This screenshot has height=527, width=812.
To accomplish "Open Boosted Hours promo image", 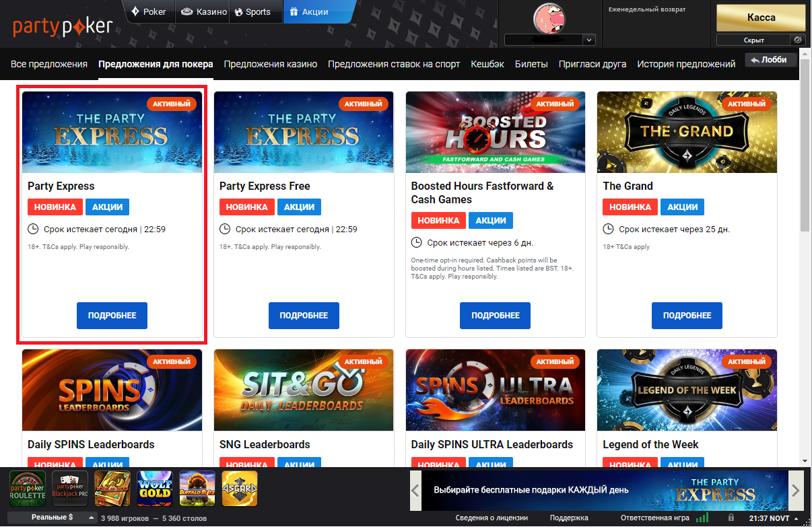I will tap(496, 133).
